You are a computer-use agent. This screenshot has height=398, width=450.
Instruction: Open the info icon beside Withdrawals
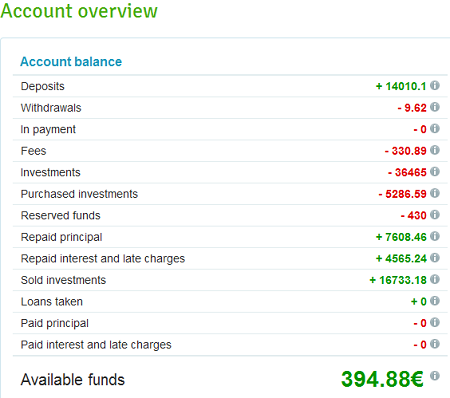pos(435,107)
